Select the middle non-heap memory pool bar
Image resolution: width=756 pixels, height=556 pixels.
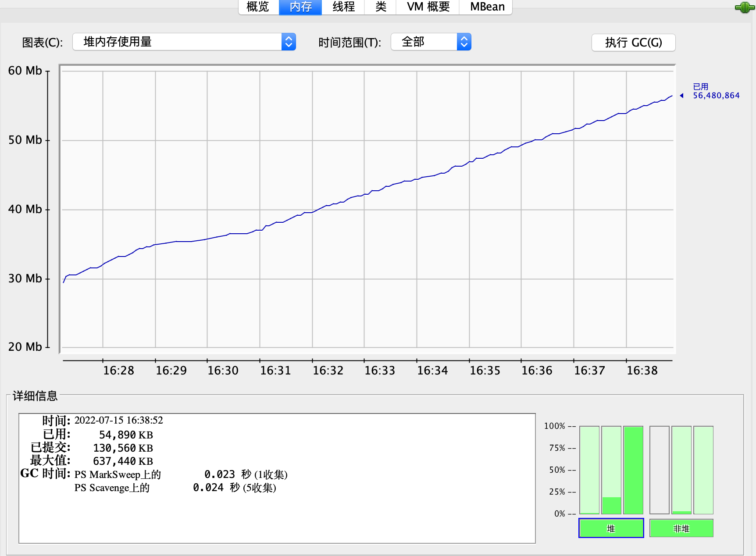coord(681,470)
